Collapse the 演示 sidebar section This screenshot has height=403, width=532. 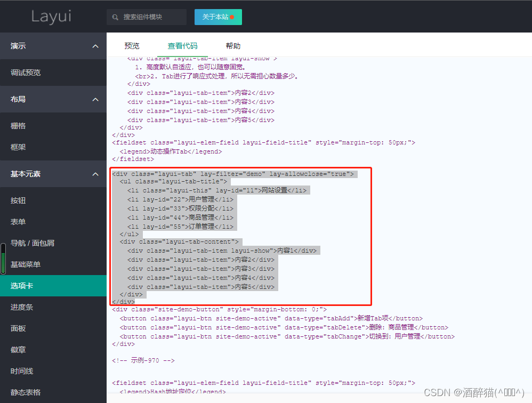(x=53, y=46)
